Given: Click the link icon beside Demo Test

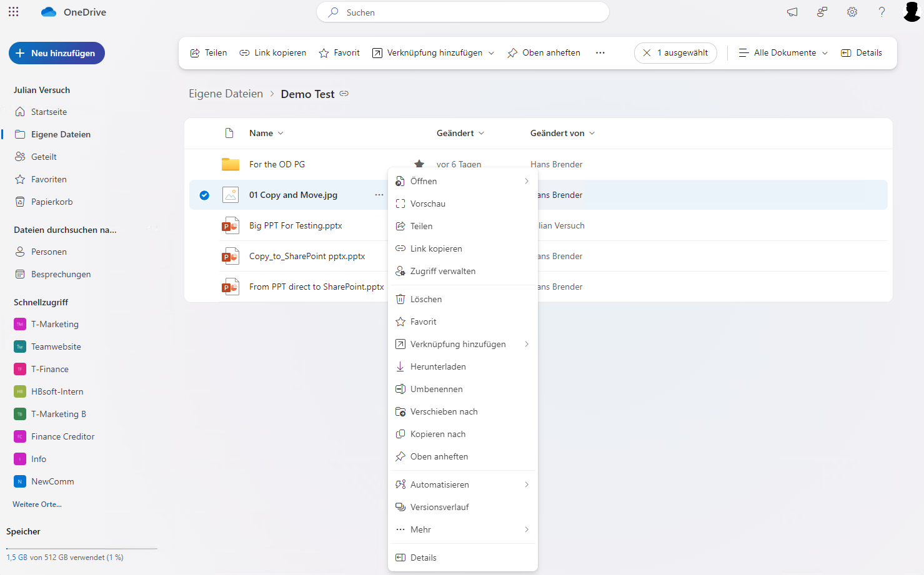Looking at the screenshot, I should click(344, 94).
